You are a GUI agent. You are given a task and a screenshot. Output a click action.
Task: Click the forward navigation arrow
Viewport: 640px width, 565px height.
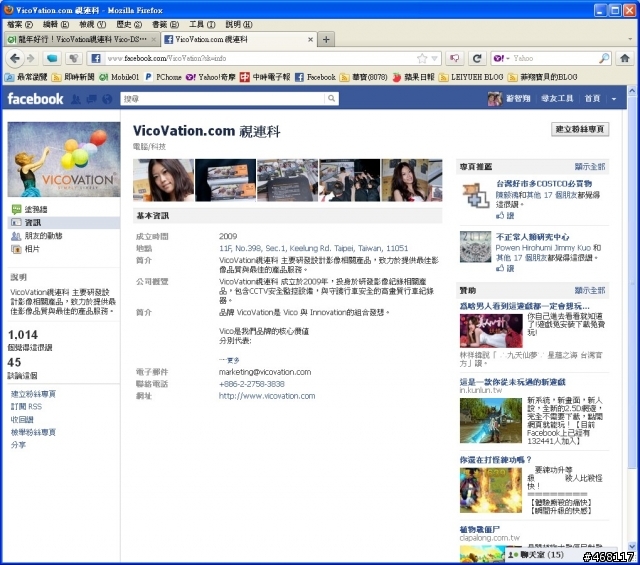coord(31,58)
